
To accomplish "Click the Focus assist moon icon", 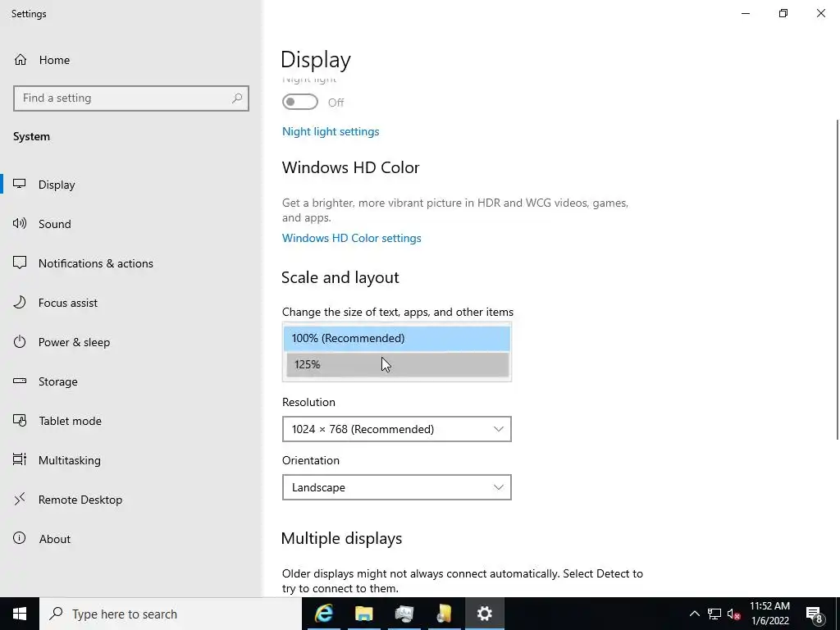I will pyautogui.click(x=20, y=302).
